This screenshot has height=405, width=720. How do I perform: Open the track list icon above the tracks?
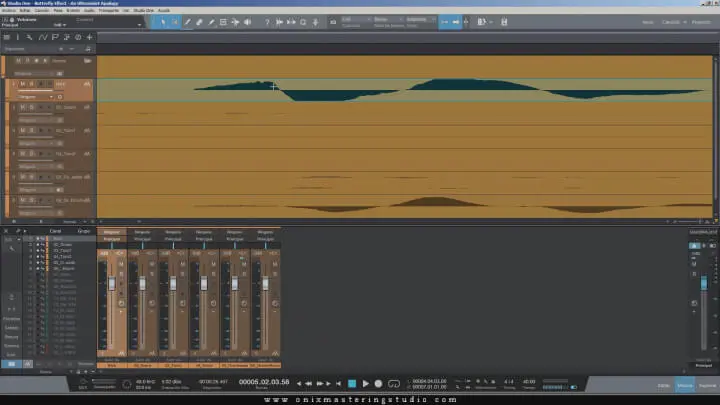click(7, 37)
